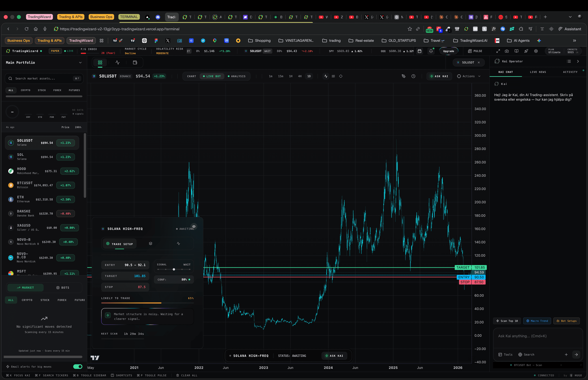The width and height of the screenshot is (588, 380).
Task: Open terminal settings via the gear icon
Action: pyautogui.click(x=536, y=51)
